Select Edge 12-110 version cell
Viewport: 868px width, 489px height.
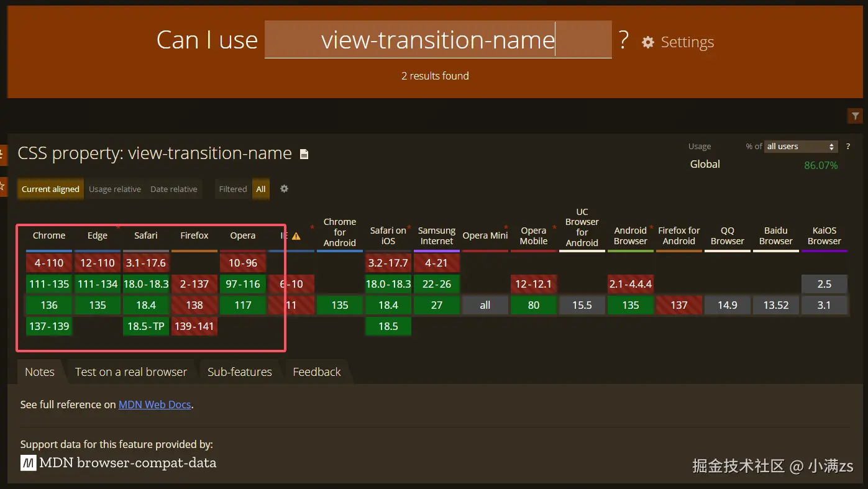[98, 263]
